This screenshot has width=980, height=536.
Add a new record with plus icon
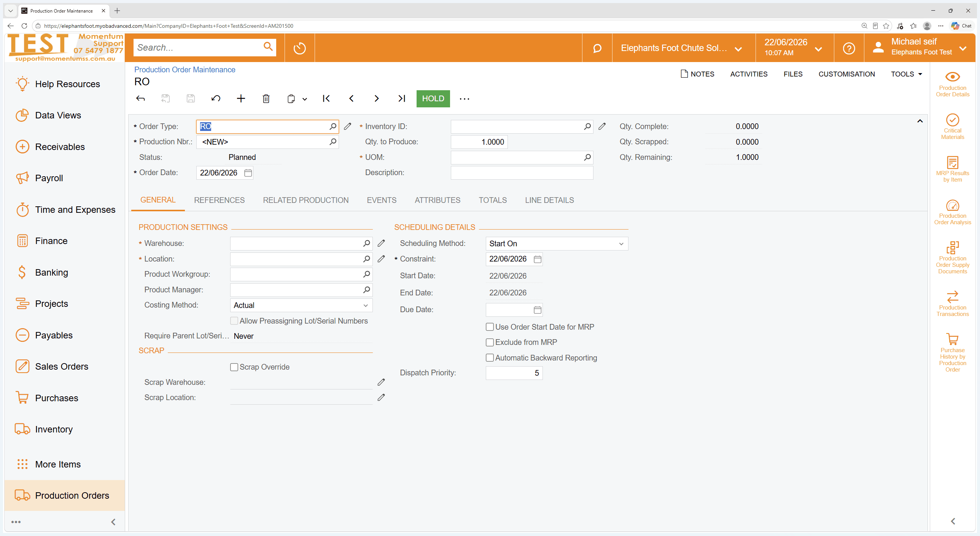coord(241,99)
